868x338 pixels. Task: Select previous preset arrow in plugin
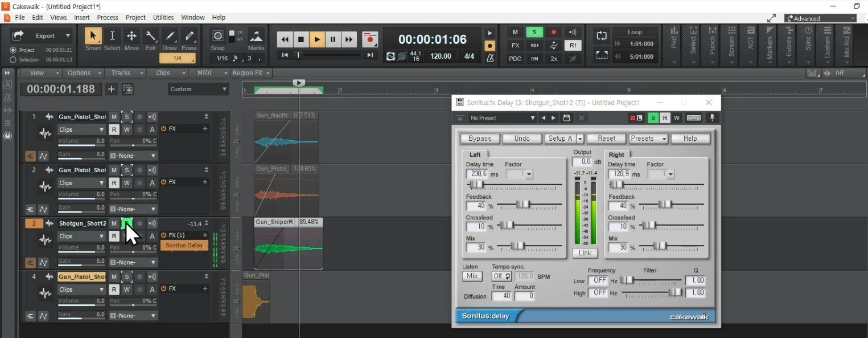[544, 118]
